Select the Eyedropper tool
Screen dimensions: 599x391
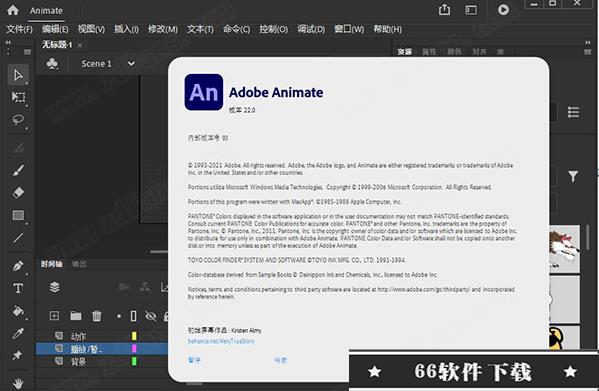(x=18, y=333)
